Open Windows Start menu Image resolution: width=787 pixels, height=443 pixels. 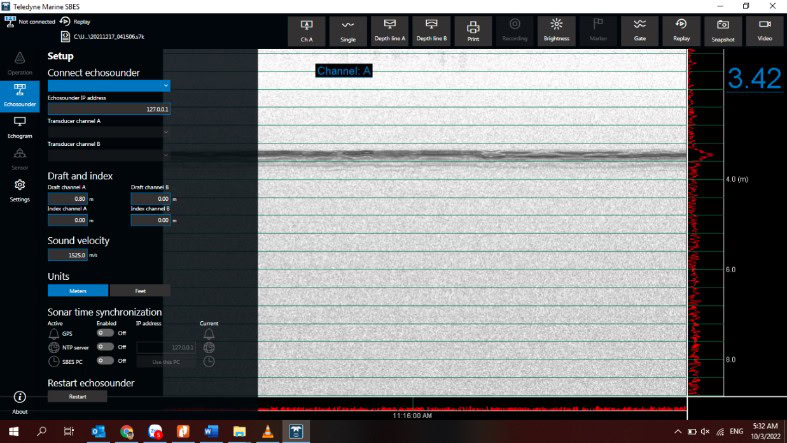pyautogui.click(x=14, y=431)
